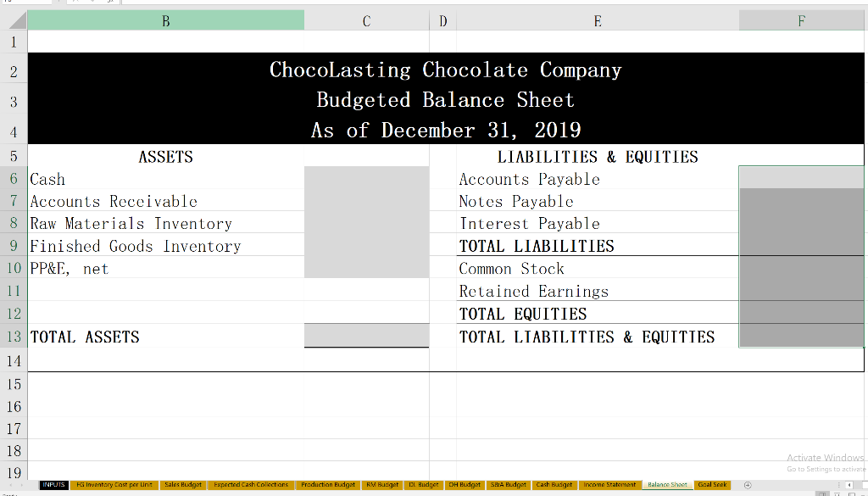
Task: Click the value cell beside Accounts Payable
Action: click(802, 178)
